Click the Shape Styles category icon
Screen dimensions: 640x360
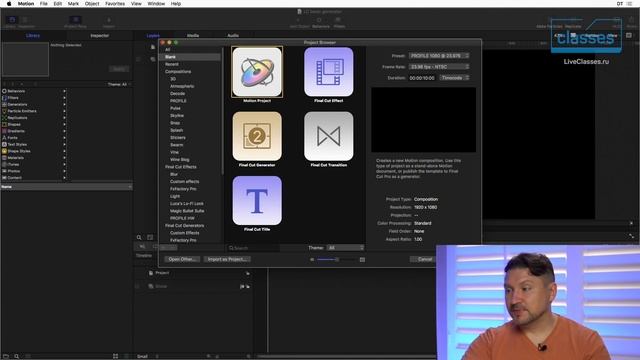point(4,151)
